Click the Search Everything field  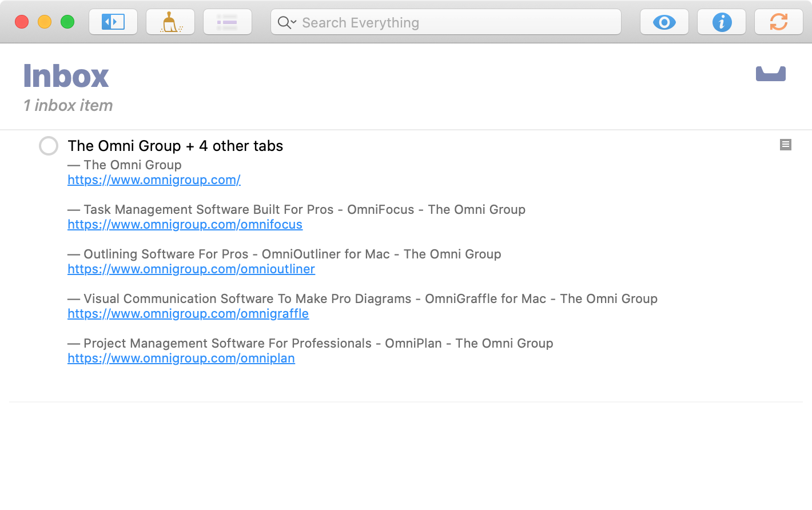coord(446,22)
